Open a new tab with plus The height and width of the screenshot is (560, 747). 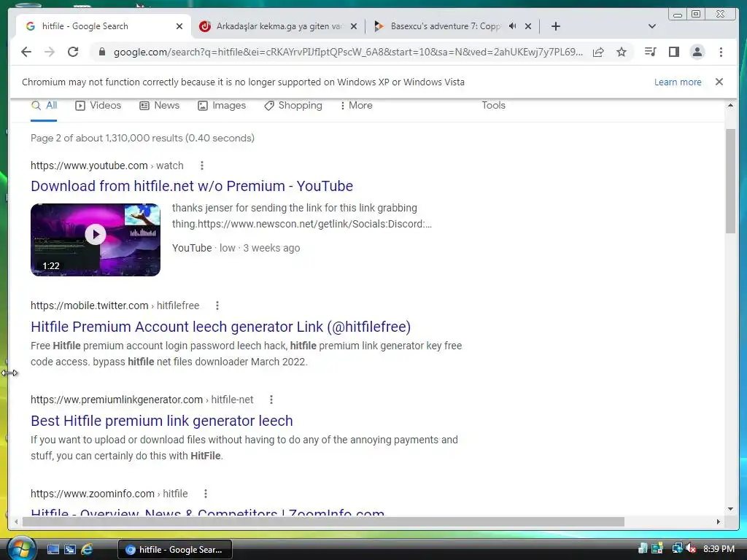coord(555,26)
